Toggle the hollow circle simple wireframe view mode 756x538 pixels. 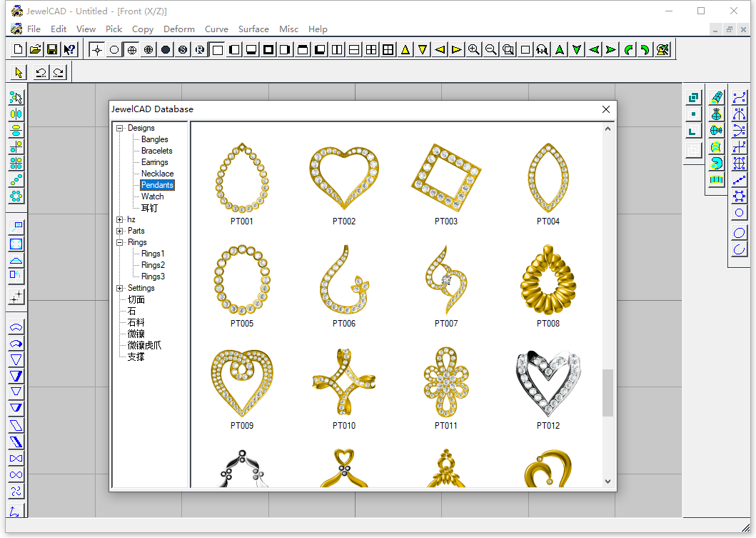tap(114, 49)
